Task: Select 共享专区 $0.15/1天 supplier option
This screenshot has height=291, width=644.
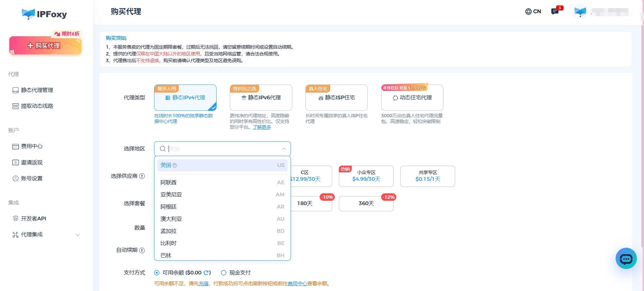Action: (428, 176)
